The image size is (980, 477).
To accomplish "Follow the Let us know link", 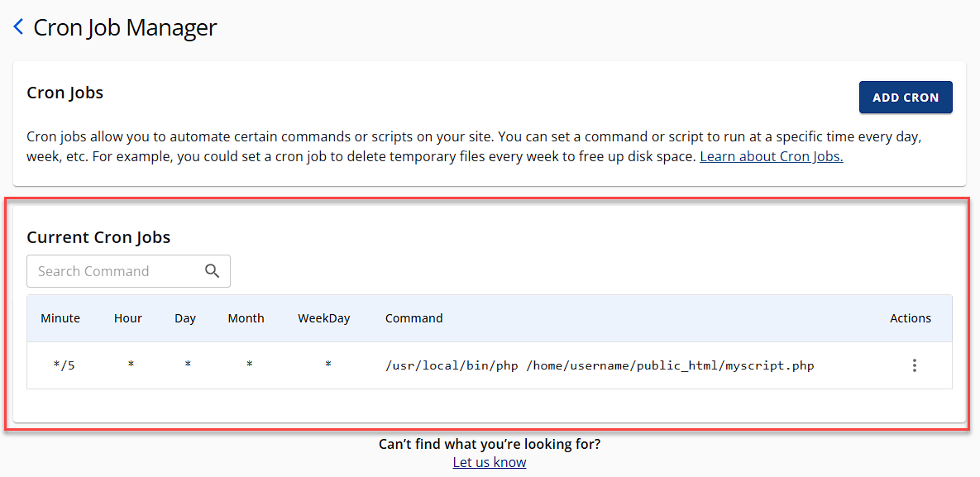I will pos(490,462).
